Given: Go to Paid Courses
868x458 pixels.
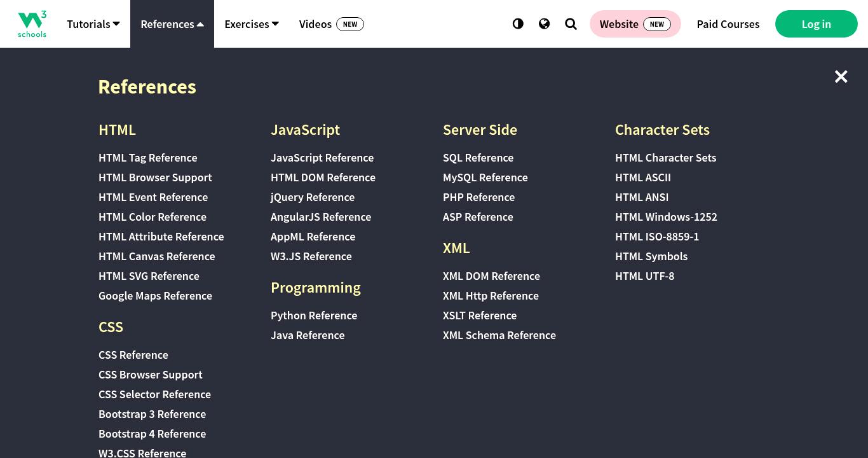Looking at the screenshot, I should 728,24.
